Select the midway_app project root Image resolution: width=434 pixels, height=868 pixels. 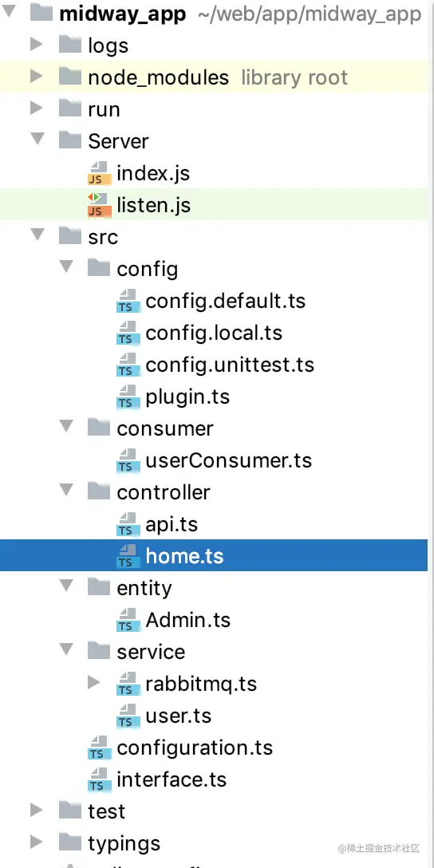(x=122, y=14)
